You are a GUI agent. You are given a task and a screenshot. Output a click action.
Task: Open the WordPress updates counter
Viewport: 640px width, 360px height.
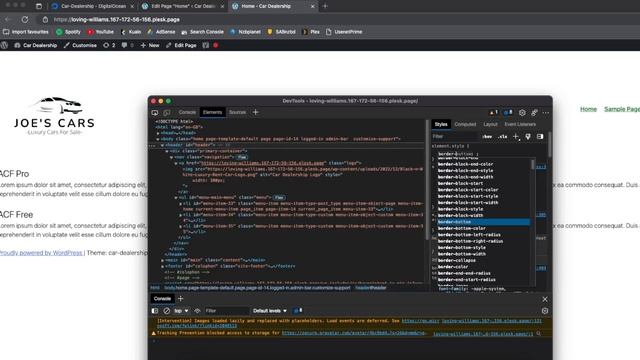tap(109, 45)
